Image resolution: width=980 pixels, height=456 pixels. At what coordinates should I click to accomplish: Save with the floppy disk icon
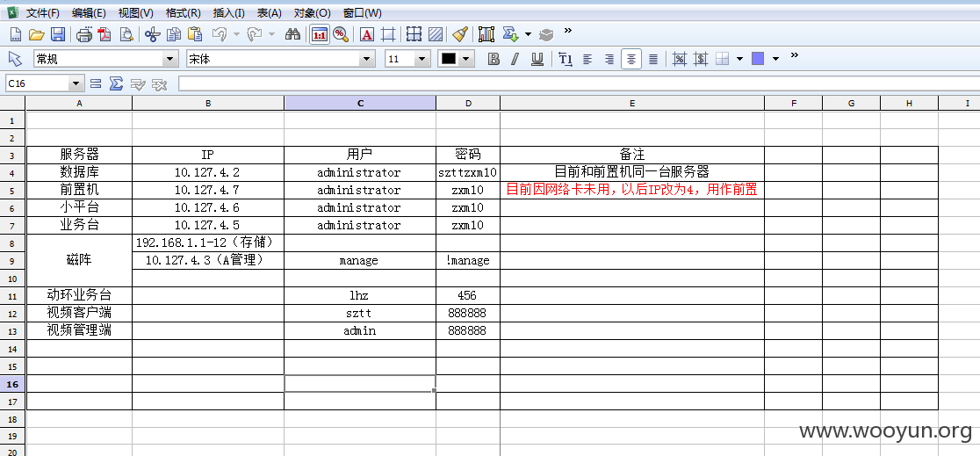point(57,34)
